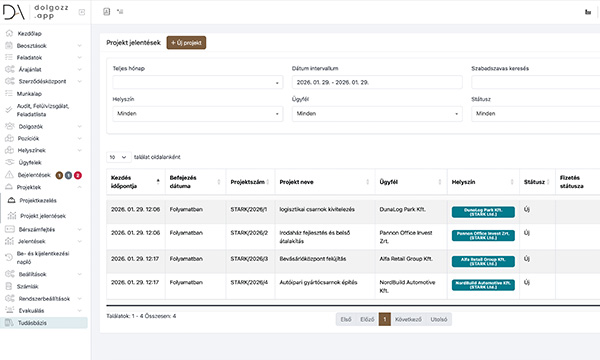Go to Következő page
This screenshot has height=360, width=600.
point(408,319)
